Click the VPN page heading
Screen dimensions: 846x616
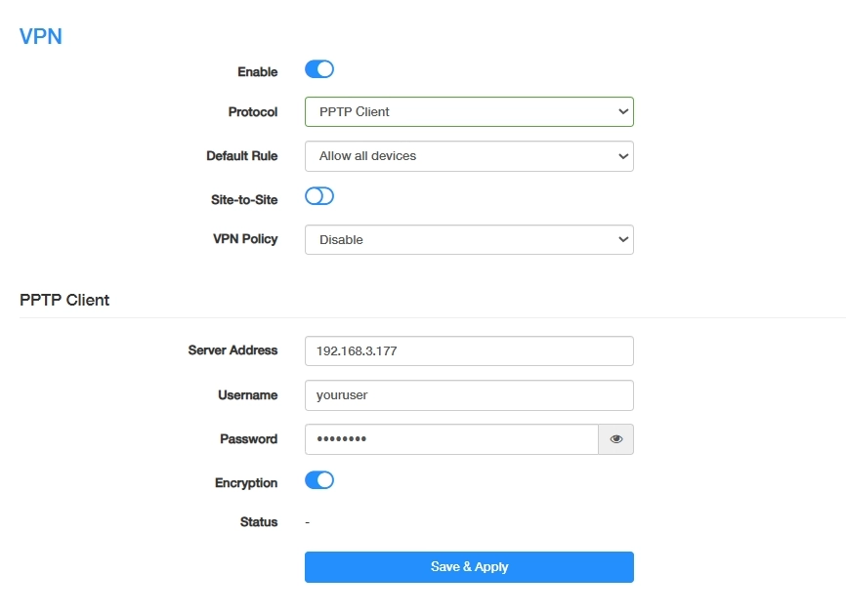click(x=41, y=37)
